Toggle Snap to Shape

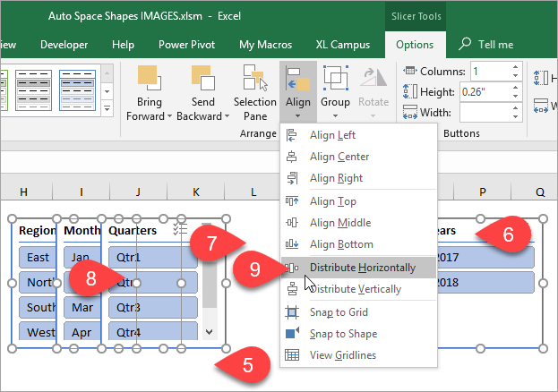(x=342, y=334)
